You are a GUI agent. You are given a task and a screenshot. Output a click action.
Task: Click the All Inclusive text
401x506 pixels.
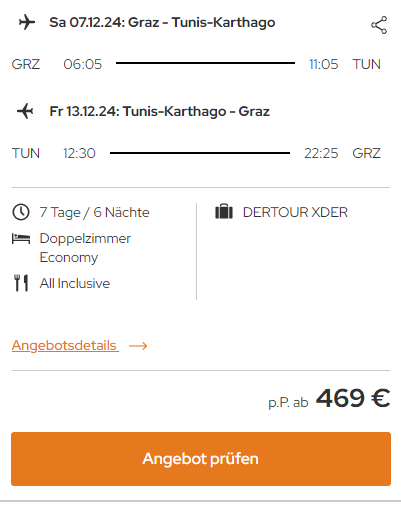(x=75, y=283)
